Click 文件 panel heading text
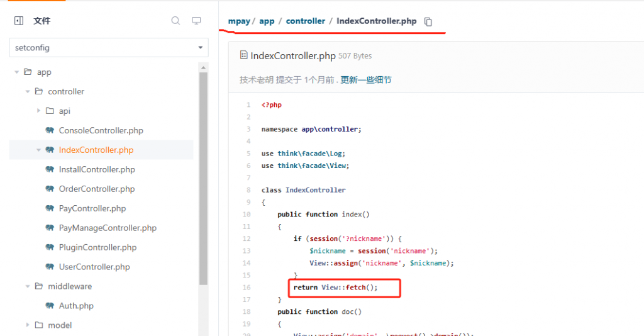The image size is (644, 336). [x=42, y=21]
